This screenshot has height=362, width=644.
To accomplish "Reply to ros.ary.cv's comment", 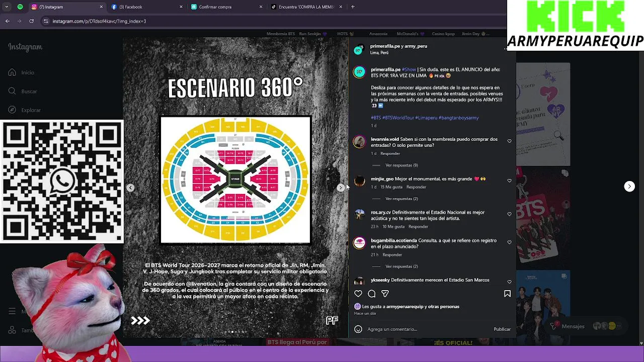I will click(x=418, y=226).
